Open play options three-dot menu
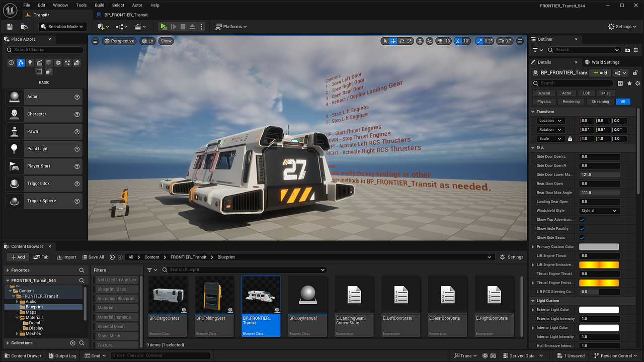This screenshot has width=644, height=362. pyautogui.click(x=202, y=27)
